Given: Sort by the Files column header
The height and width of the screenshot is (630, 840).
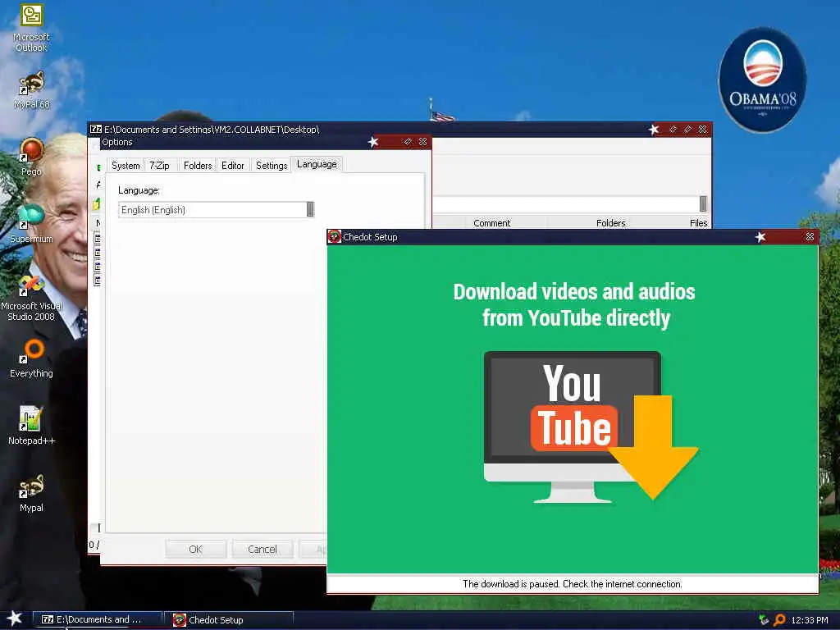Looking at the screenshot, I should coord(698,223).
